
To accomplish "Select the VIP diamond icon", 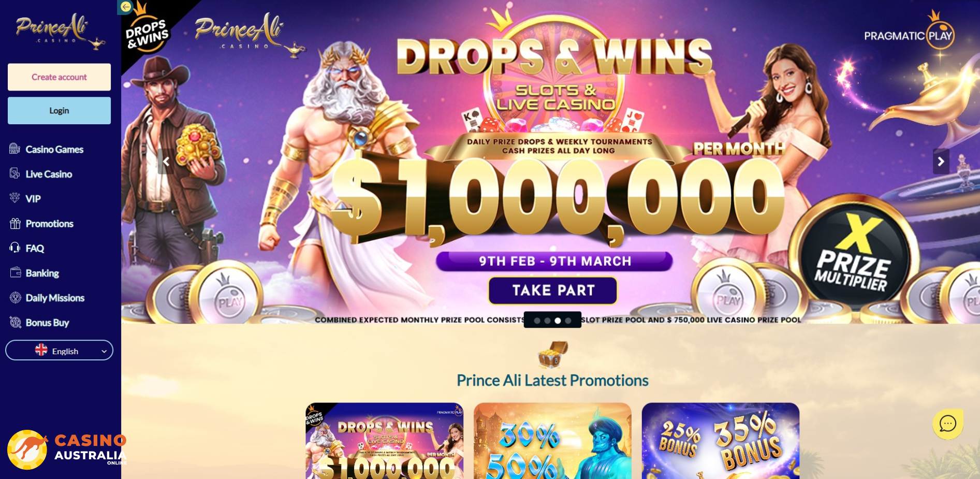I will [x=14, y=198].
